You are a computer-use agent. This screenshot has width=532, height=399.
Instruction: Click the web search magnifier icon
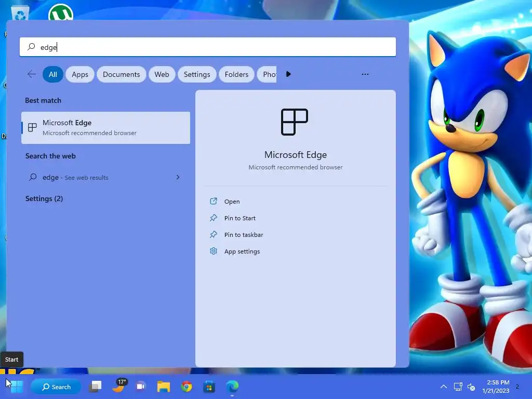[33, 177]
